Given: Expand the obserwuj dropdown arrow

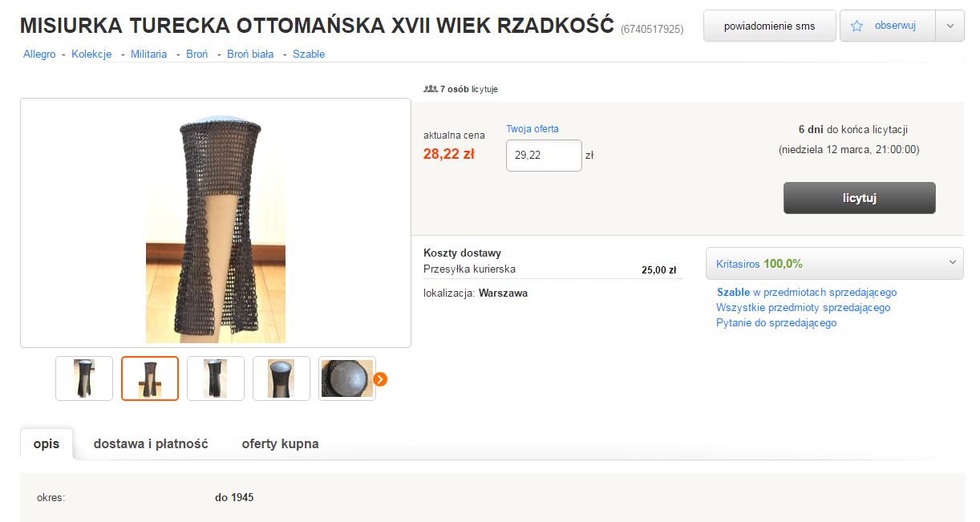Looking at the screenshot, I should point(950,26).
